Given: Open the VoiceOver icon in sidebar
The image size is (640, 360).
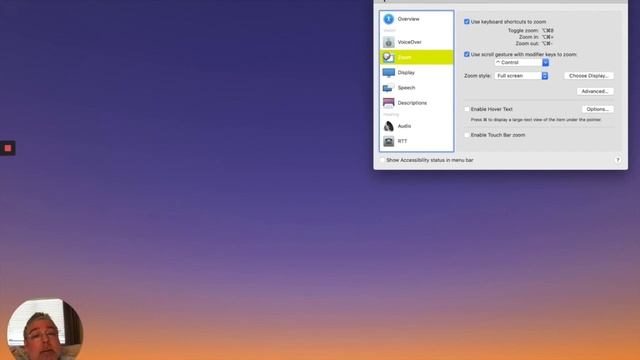Looking at the screenshot, I should click(x=389, y=42).
